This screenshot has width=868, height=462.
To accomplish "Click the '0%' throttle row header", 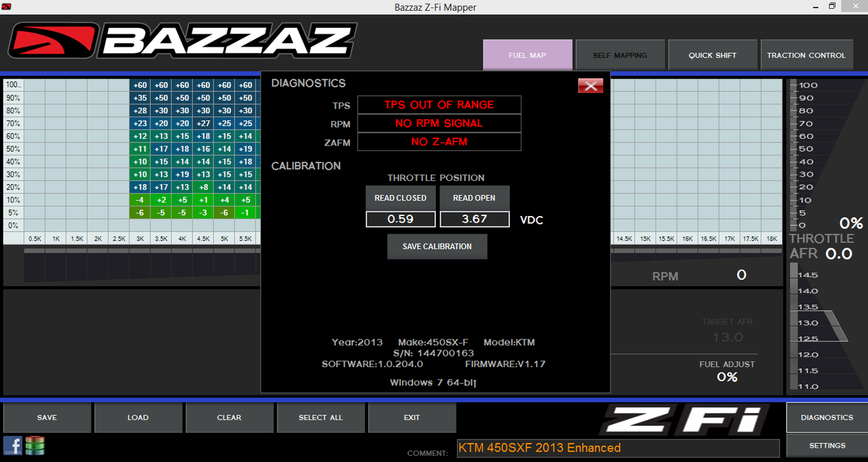I will (13, 226).
